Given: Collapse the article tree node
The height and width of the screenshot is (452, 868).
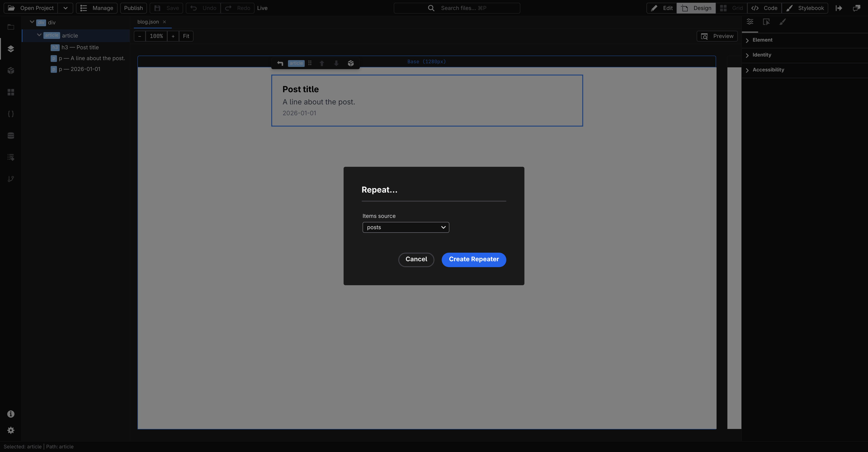Looking at the screenshot, I should coord(39,35).
